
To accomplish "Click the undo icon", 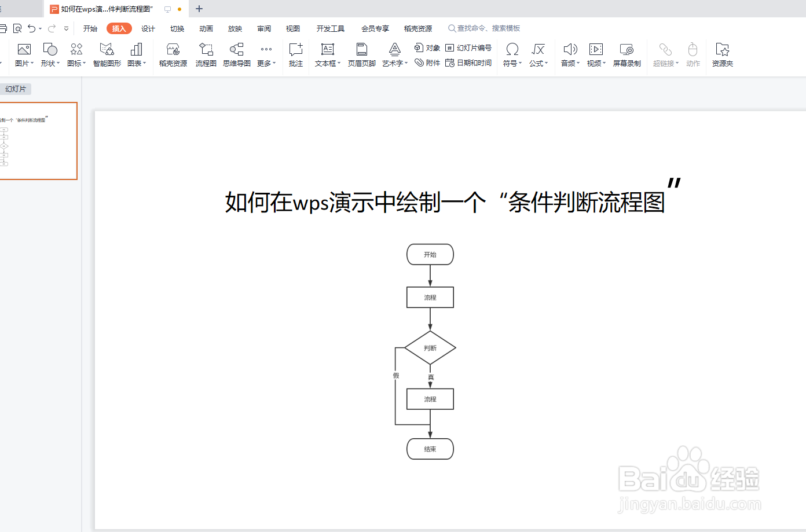I will (31, 28).
